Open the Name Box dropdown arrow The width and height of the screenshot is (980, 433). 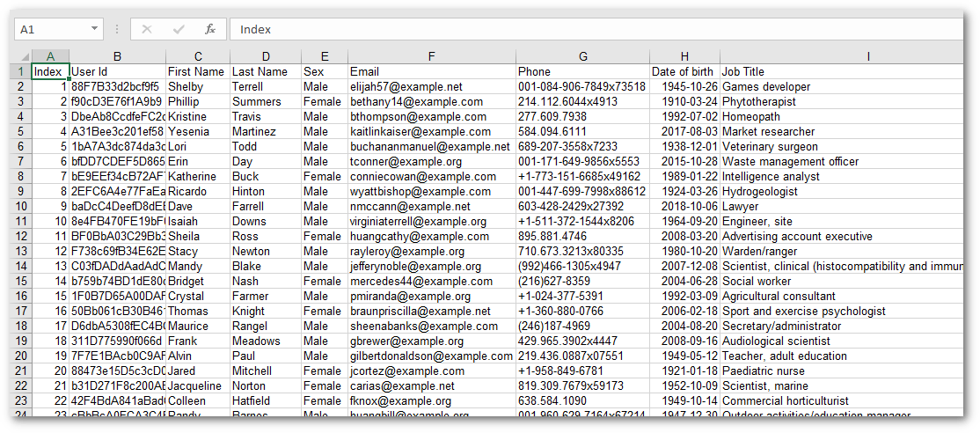94,29
